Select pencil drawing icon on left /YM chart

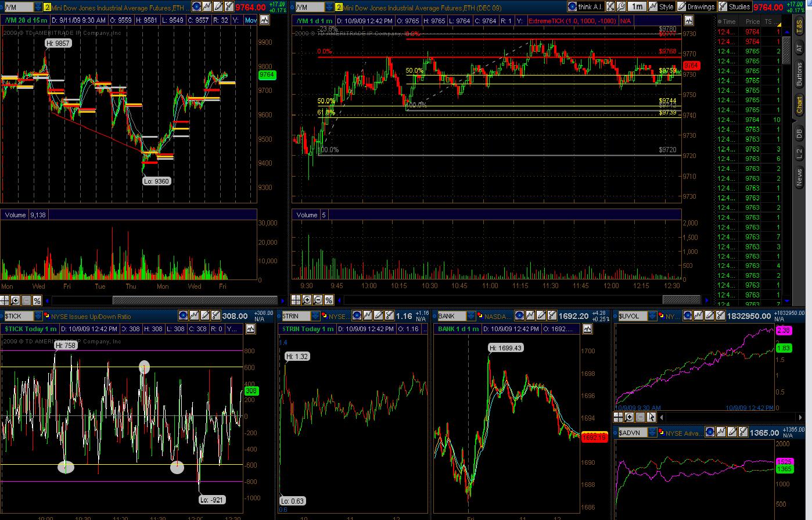pyautogui.click(x=218, y=7)
